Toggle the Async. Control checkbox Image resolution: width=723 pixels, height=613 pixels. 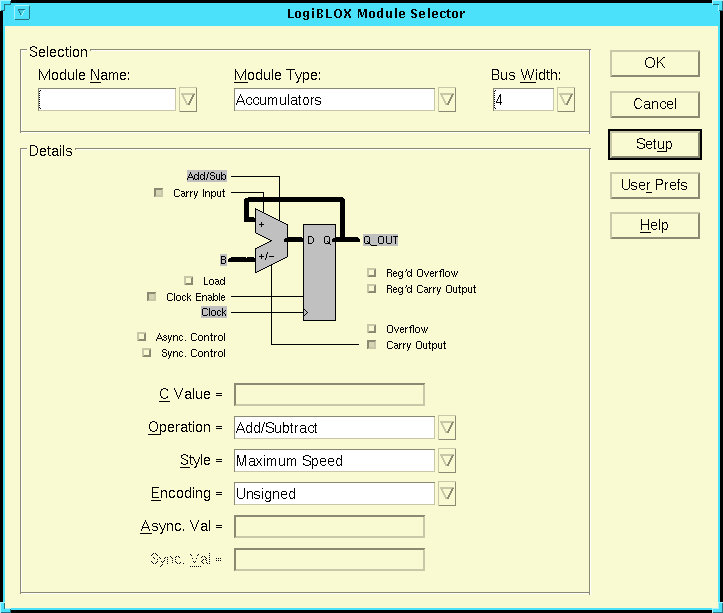click(x=147, y=337)
